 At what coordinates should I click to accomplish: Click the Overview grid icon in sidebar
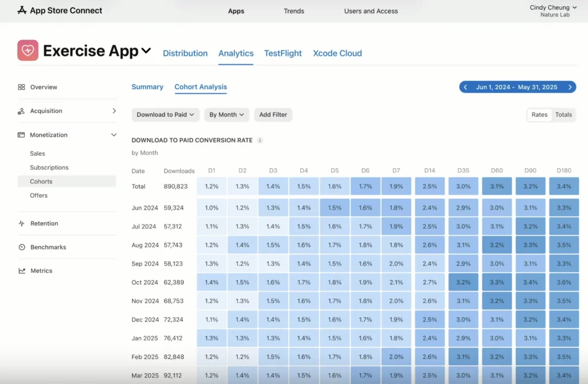[21, 87]
